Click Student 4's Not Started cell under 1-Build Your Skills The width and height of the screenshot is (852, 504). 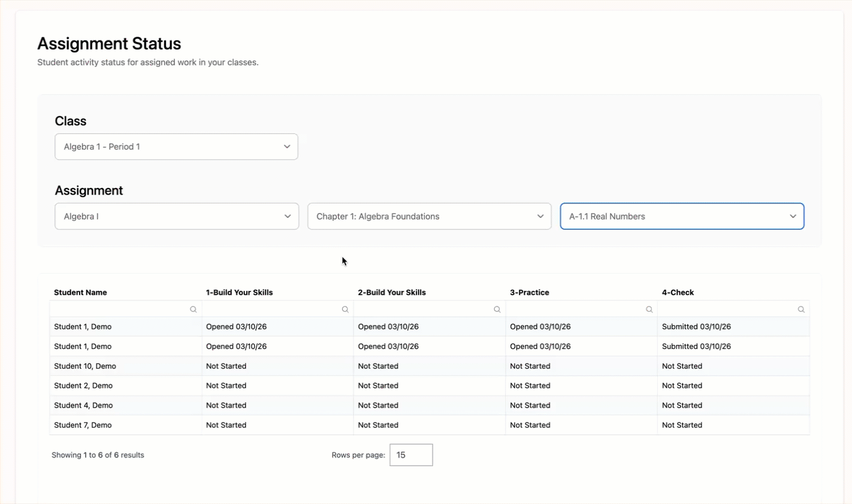(x=277, y=406)
